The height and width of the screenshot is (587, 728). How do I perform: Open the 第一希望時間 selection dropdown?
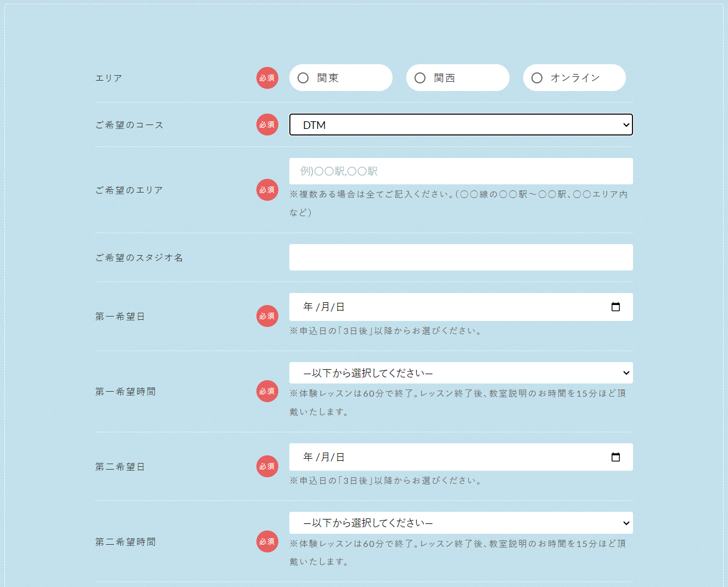pos(461,372)
